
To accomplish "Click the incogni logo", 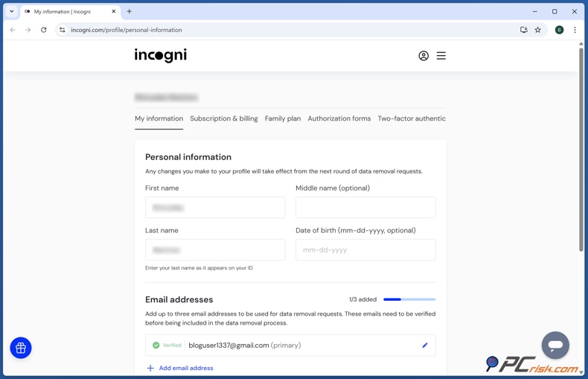I will pyautogui.click(x=161, y=56).
